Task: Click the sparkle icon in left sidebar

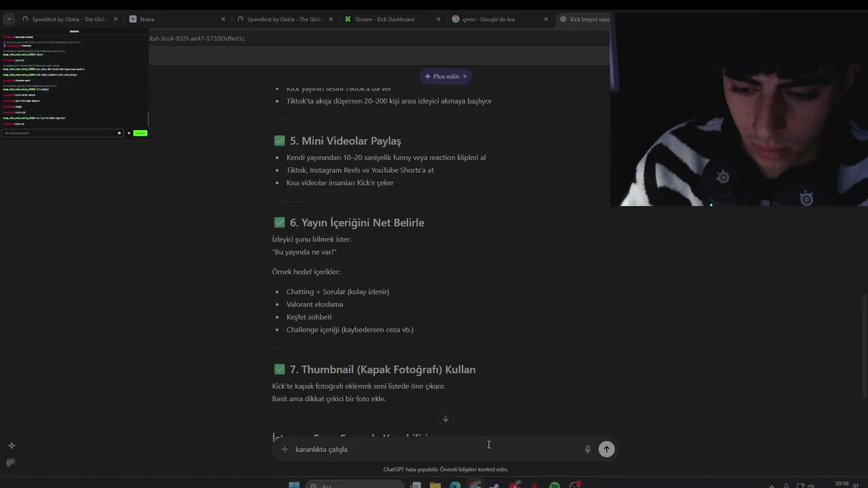Action: (x=12, y=445)
